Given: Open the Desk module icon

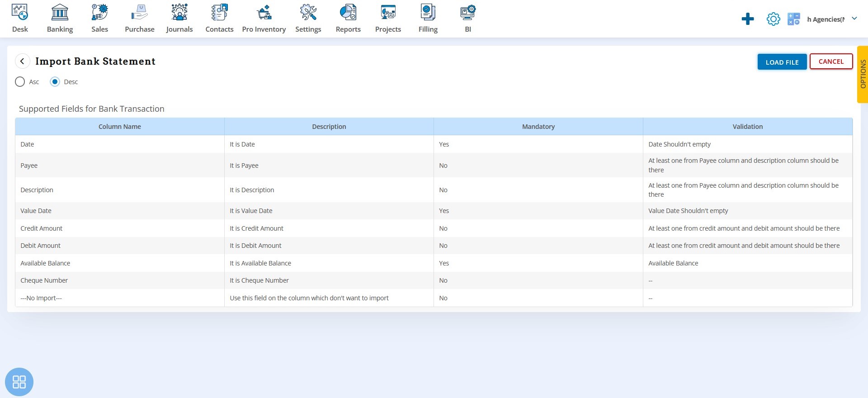Looking at the screenshot, I should pos(20,12).
